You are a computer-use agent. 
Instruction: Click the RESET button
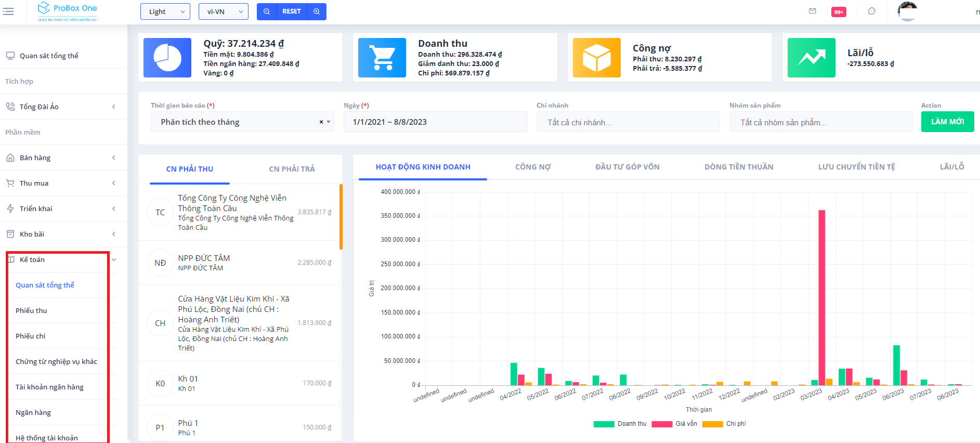tap(292, 11)
